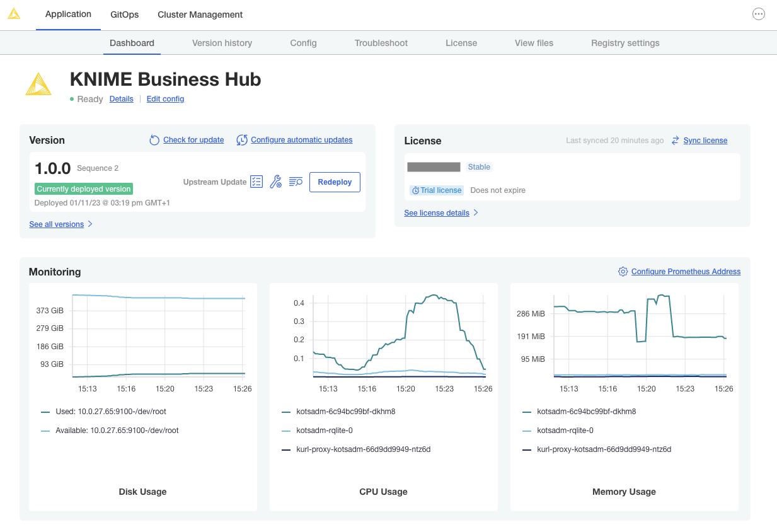Open deploy logs via the magnifier list icon
Image resolution: width=777 pixels, height=532 pixels.
pos(296,182)
